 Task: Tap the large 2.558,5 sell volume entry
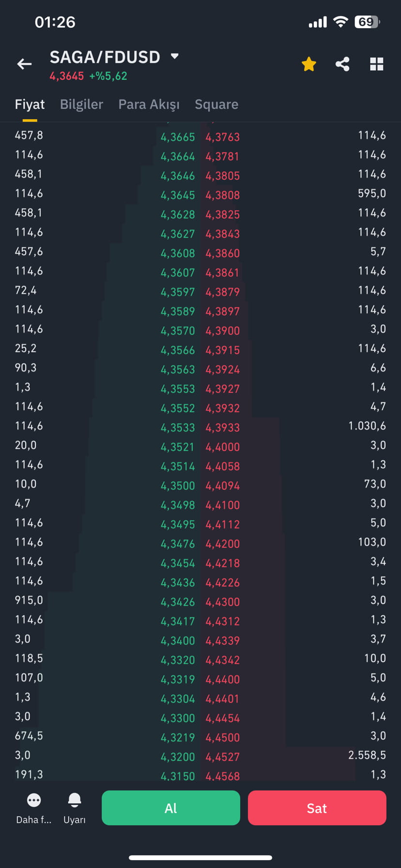coord(368,757)
